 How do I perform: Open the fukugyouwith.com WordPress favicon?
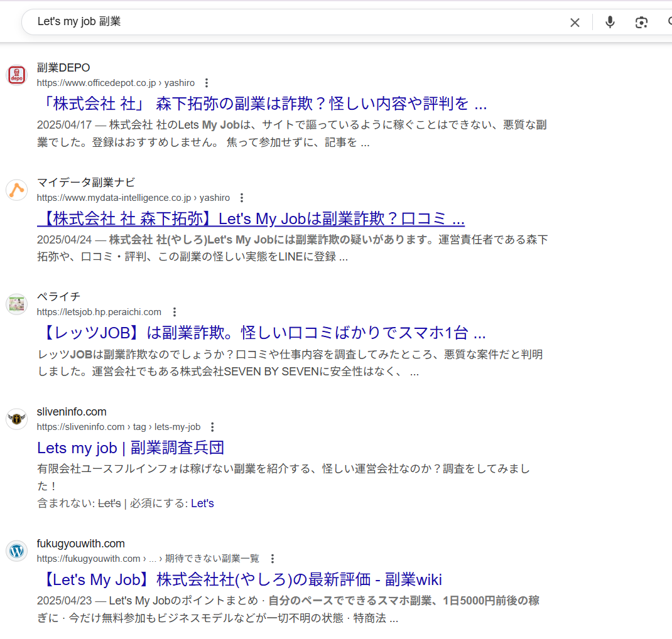pyautogui.click(x=17, y=550)
